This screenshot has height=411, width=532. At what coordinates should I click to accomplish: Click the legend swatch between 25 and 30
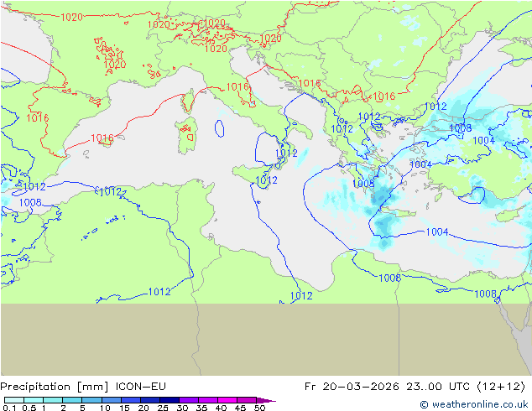[x=169, y=400]
